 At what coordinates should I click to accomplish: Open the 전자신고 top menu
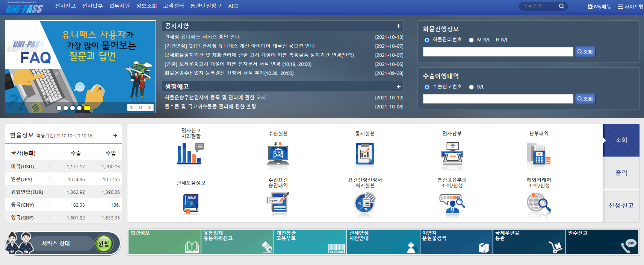pos(65,6)
